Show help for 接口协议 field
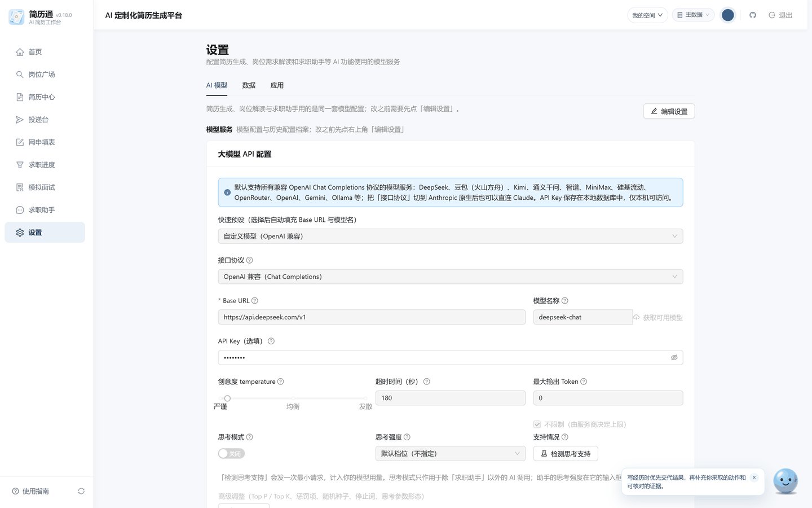The height and width of the screenshot is (508, 812). [x=250, y=260]
